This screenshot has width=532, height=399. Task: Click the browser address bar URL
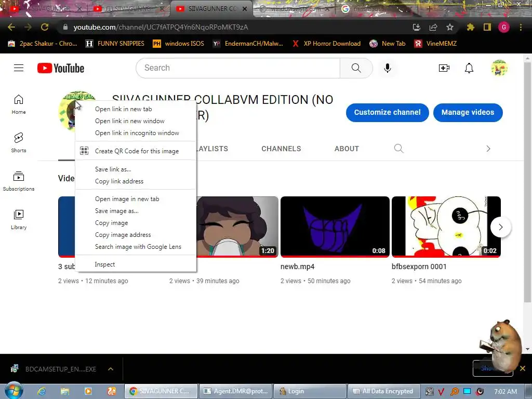(x=161, y=27)
